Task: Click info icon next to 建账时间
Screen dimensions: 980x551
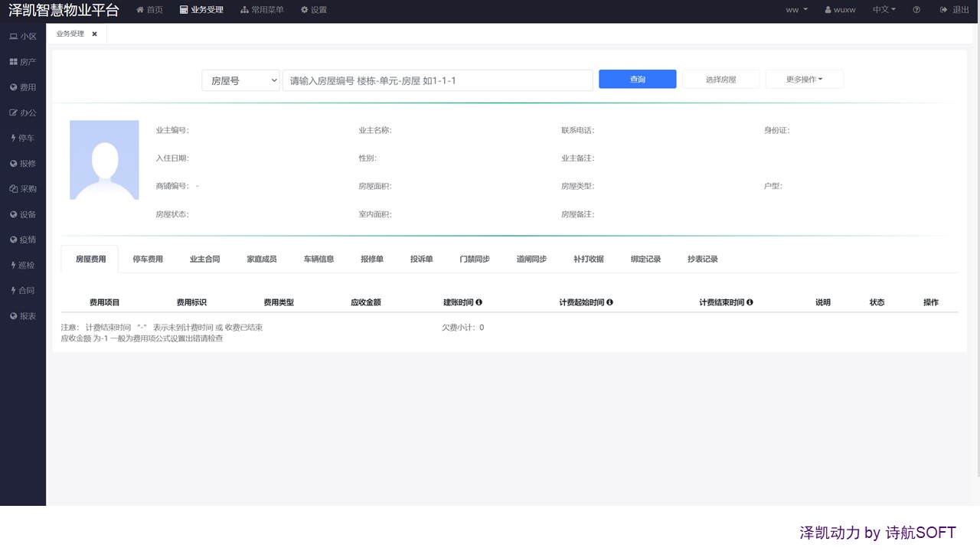Action: [479, 302]
